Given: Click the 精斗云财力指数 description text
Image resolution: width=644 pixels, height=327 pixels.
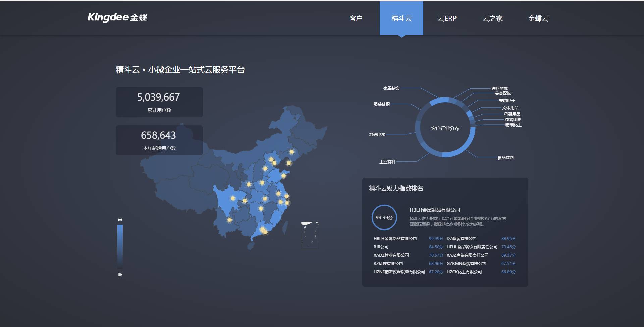Looking at the screenshot, I should (458, 221).
